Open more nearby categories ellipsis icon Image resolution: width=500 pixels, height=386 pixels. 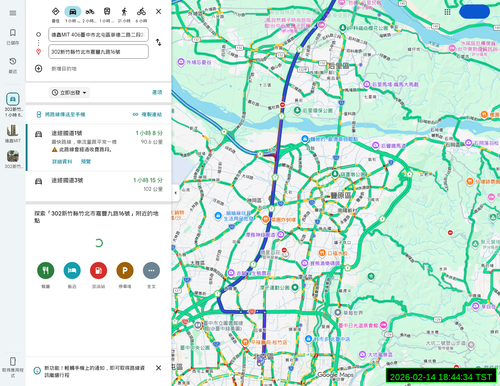coord(151,270)
